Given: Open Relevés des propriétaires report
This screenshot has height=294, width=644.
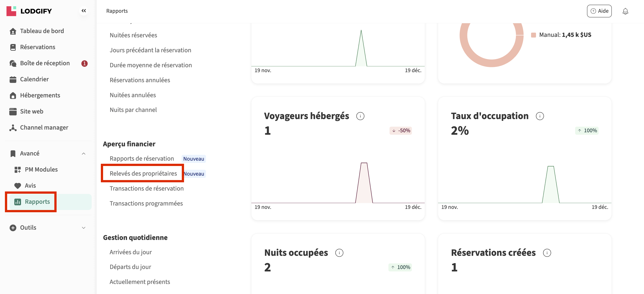Looking at the screenshot, I should click(x=143, y=173).
